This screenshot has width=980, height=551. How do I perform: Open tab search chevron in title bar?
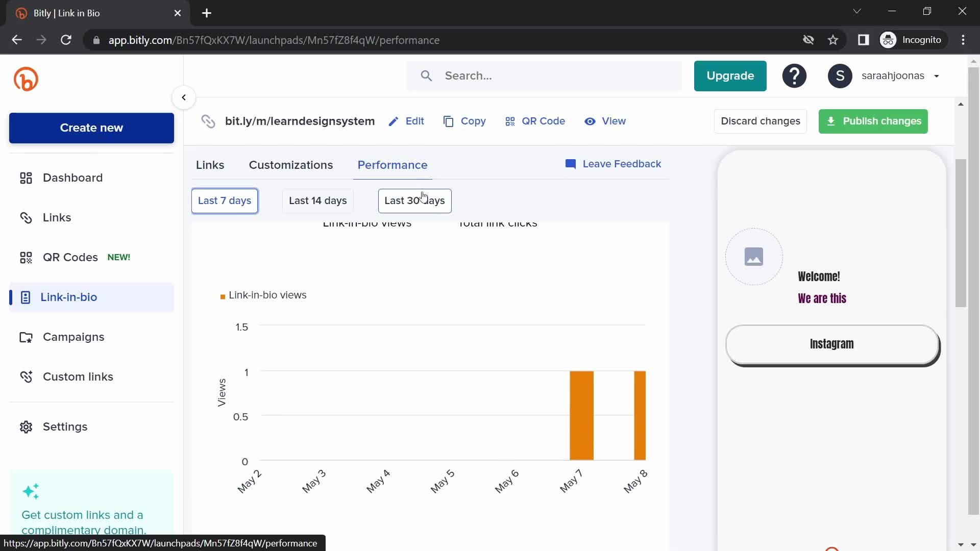[x=857, y=11]
